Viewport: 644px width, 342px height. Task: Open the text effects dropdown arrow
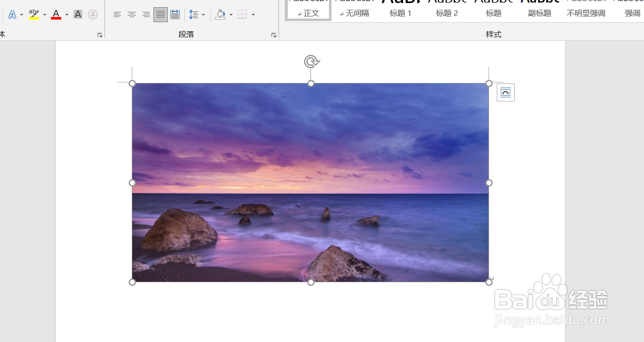[22, 15]
